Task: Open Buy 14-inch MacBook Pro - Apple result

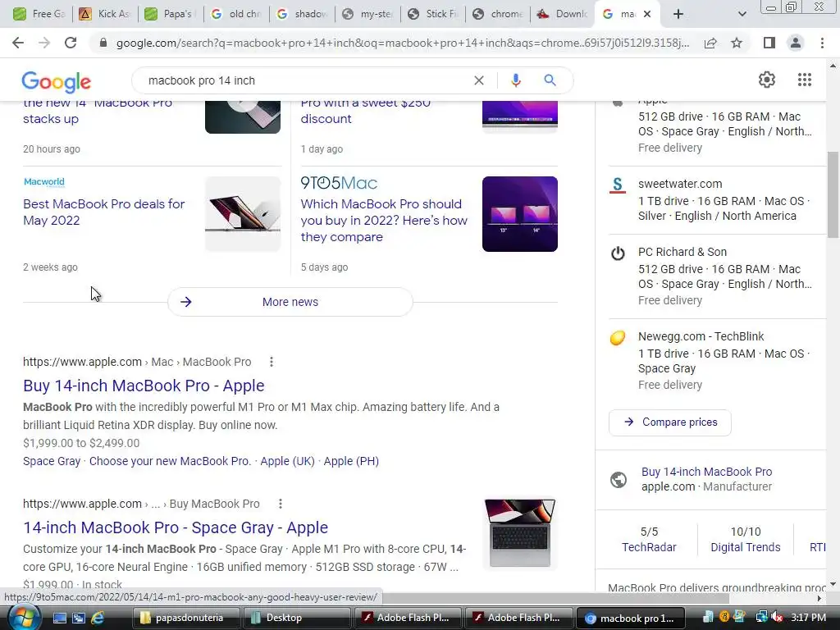Action: click(144, 386)
